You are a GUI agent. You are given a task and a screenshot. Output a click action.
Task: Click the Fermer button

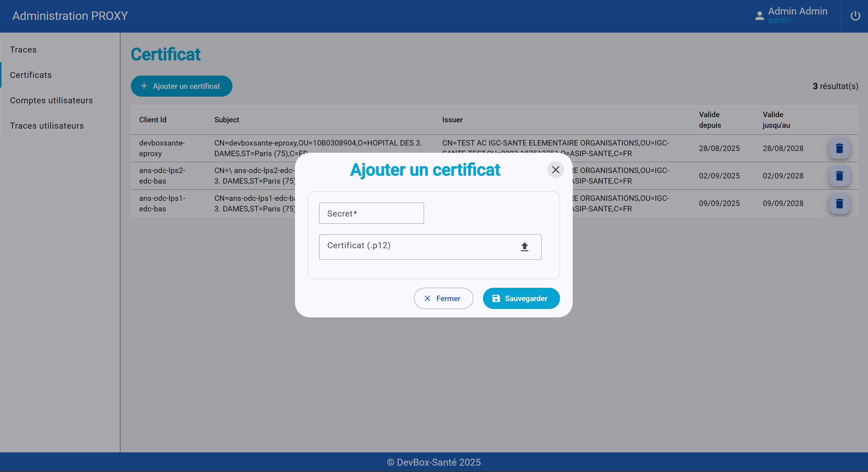tap(443, 298)
